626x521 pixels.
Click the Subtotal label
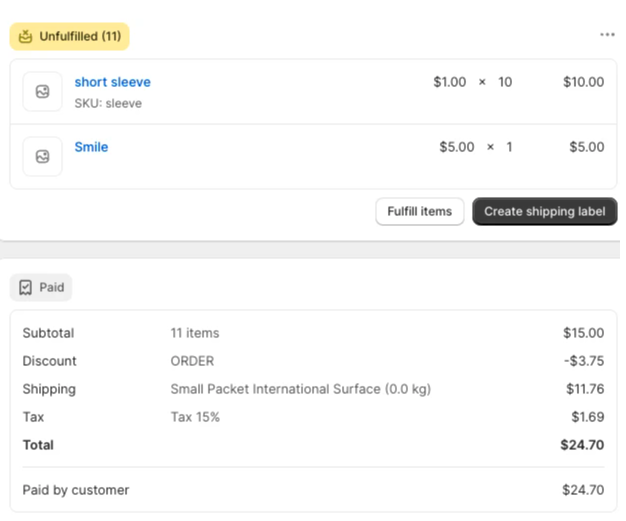pyautogui.click(x=48, y=333)
